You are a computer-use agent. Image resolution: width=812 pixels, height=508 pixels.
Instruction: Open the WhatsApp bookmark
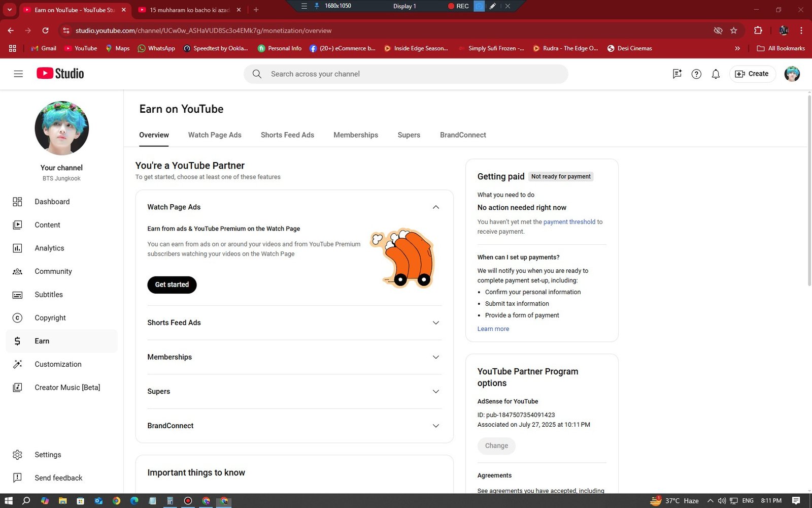[x=156, y=48]
